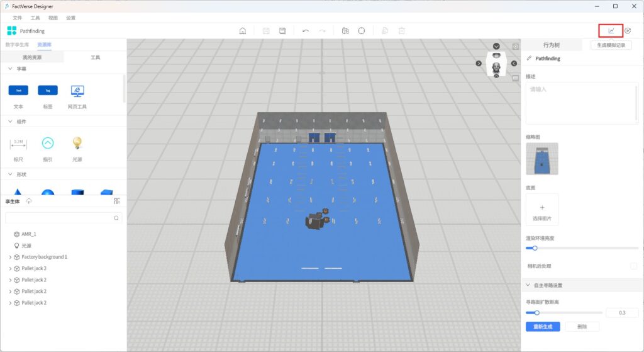Collapse the 字幕 category

click(10, 69)
